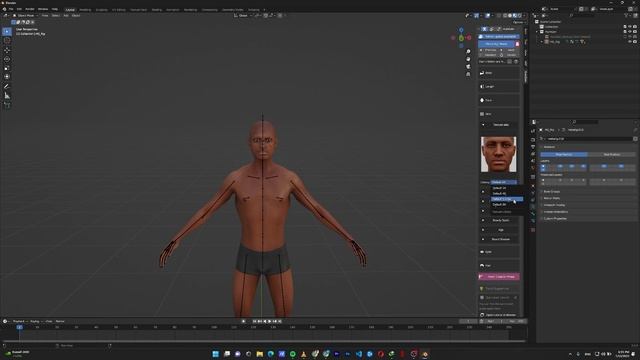Viewport: 640px width, 360px height.
Task: Open the timeline Marker menu
Action: click(x=60, y=321)
